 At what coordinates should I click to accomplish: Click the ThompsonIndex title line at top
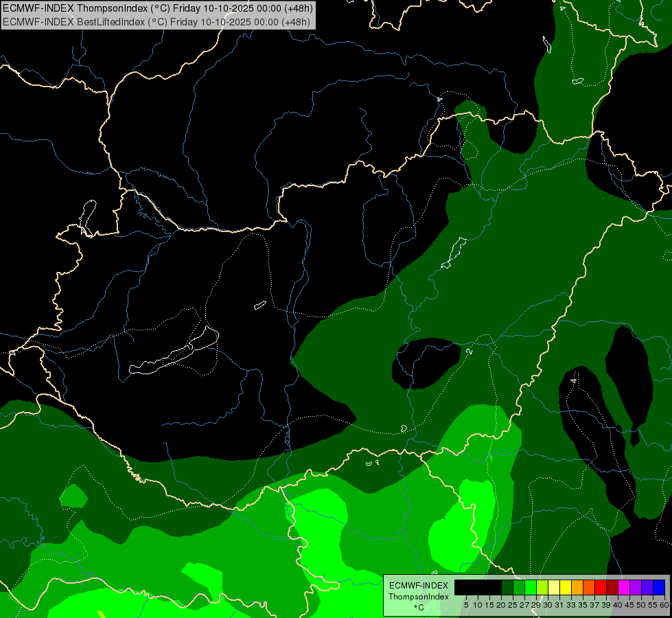coord(158,8)
